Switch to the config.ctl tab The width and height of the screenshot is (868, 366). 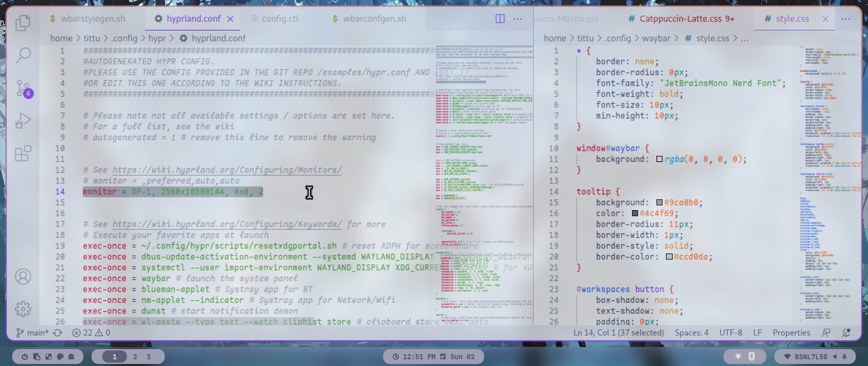pyautogui.click(x=280, y=19)
